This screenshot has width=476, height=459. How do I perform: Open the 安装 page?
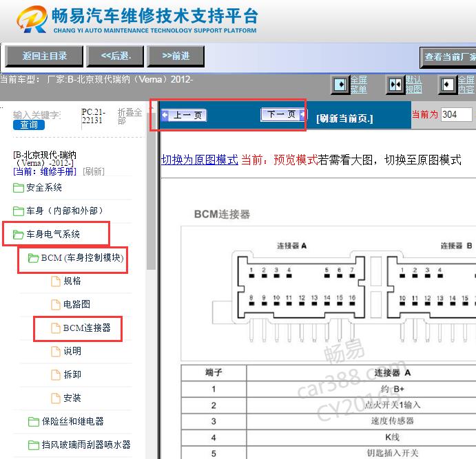[x=72, y=398]
